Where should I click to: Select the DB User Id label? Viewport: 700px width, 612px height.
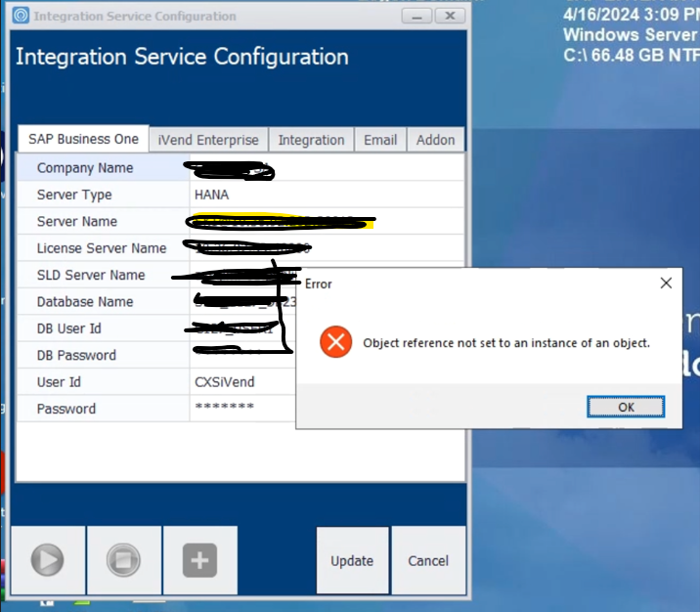pos(68,328)
